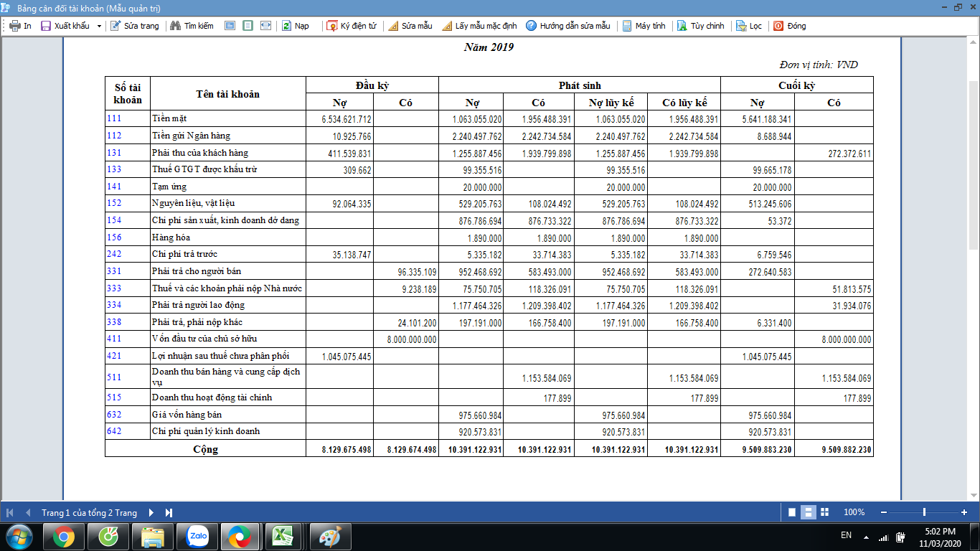Viewport: 980px width, 551px height.
Task: Open the Máy tính calculator tool
Action: (627, 26)
